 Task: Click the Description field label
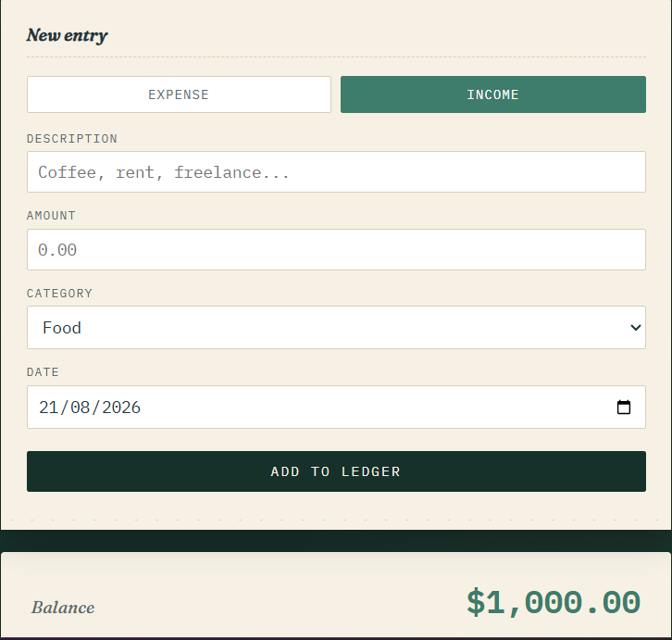(x=72, y=139)
